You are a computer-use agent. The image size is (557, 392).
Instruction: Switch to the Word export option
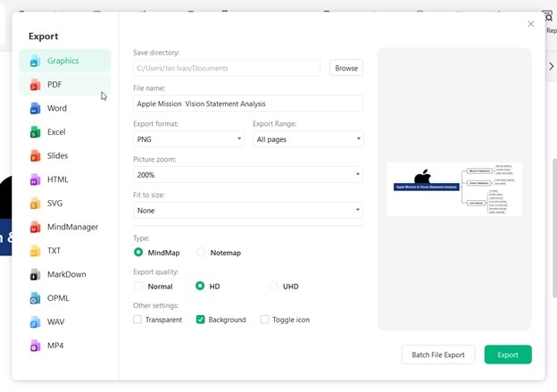64,108
